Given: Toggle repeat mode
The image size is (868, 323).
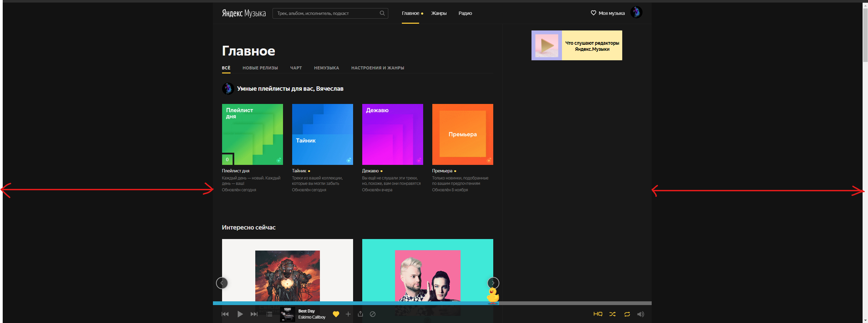Looking at the screenshot, I should [627, 314].
